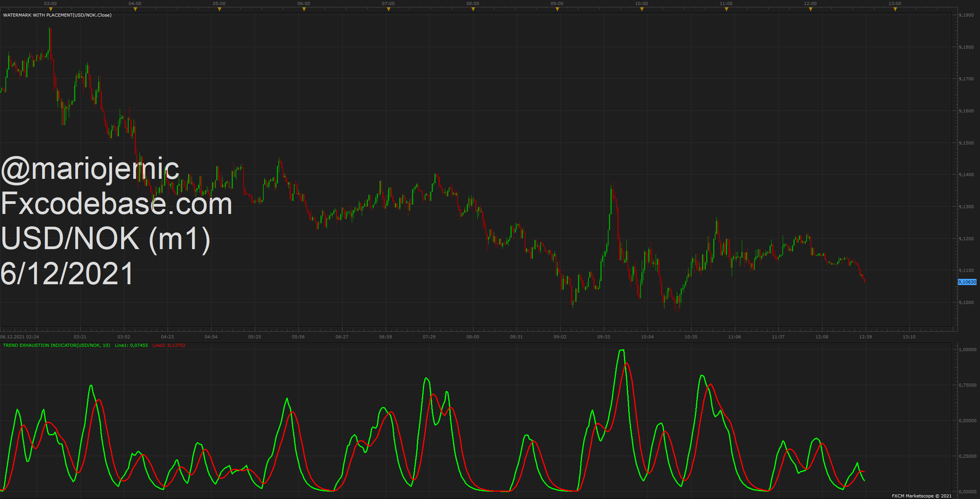
Task: Click the top-axis triangle marker under 08:00
Action: click(473, 9)
